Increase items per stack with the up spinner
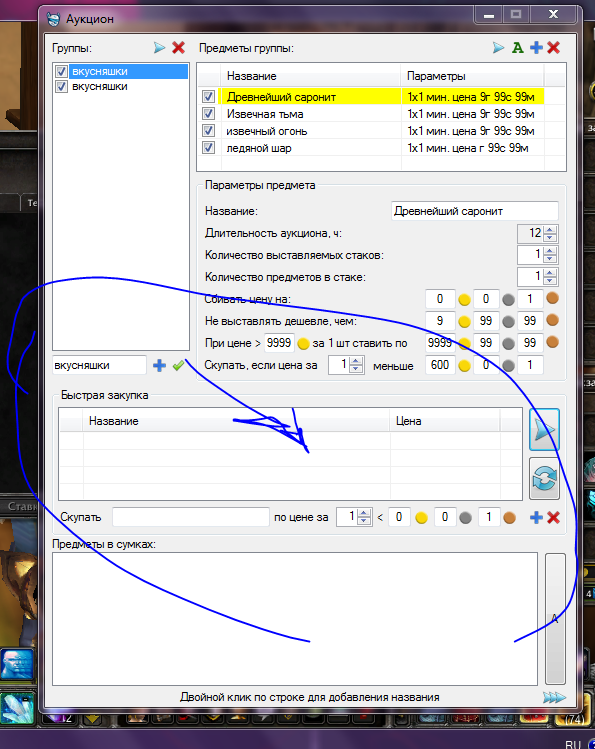Viewport: 595px width, 749px height. point(550,273)
